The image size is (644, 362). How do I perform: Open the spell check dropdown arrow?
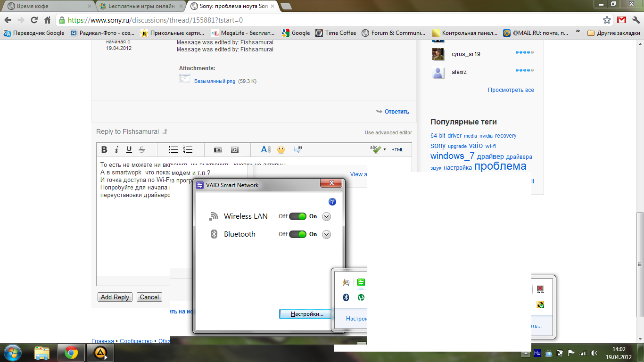385,150
